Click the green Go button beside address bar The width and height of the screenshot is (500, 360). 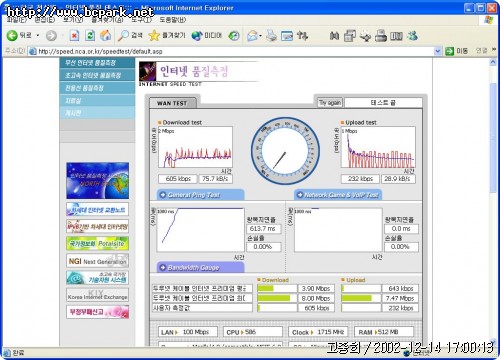click(x=456, y=51)
